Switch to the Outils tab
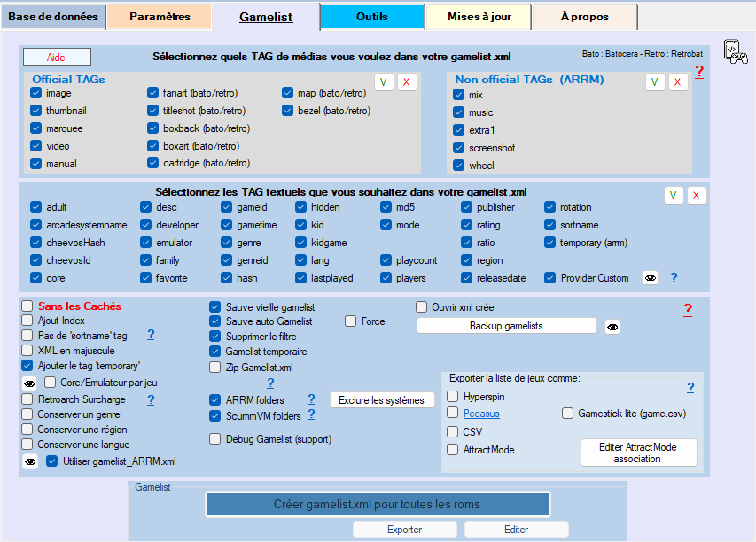The height and width of the screenshot is (542, 756). (371, 17)
